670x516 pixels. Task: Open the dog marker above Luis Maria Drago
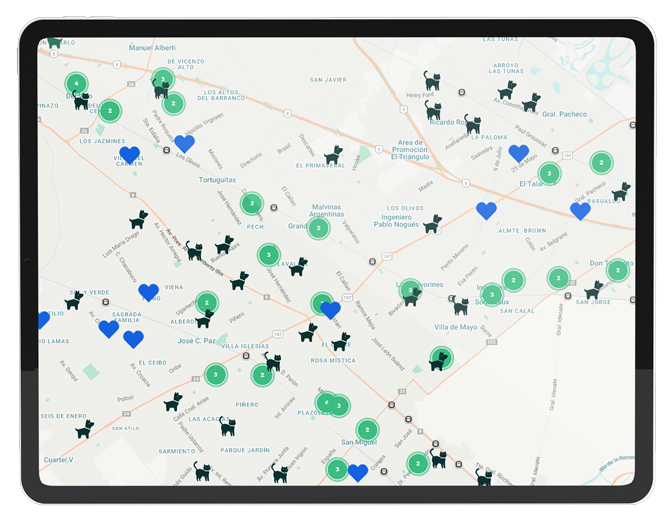(x=138, y=220)
